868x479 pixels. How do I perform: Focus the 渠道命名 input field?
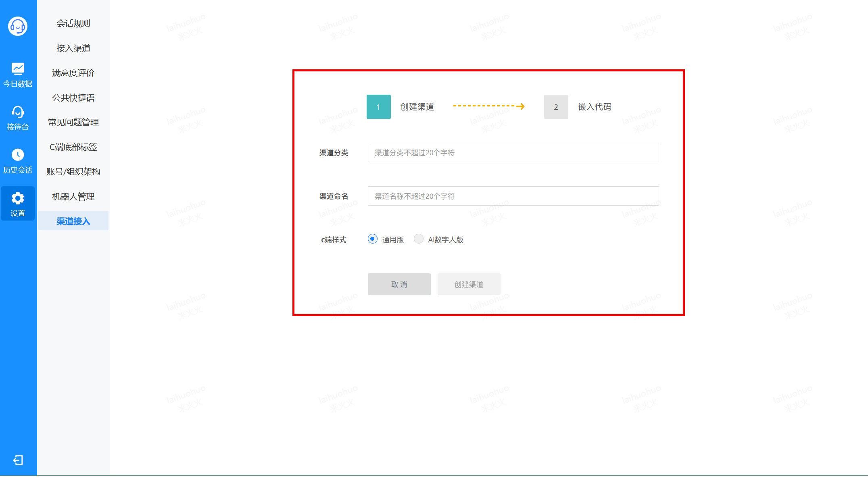click(x=513, y=196)
